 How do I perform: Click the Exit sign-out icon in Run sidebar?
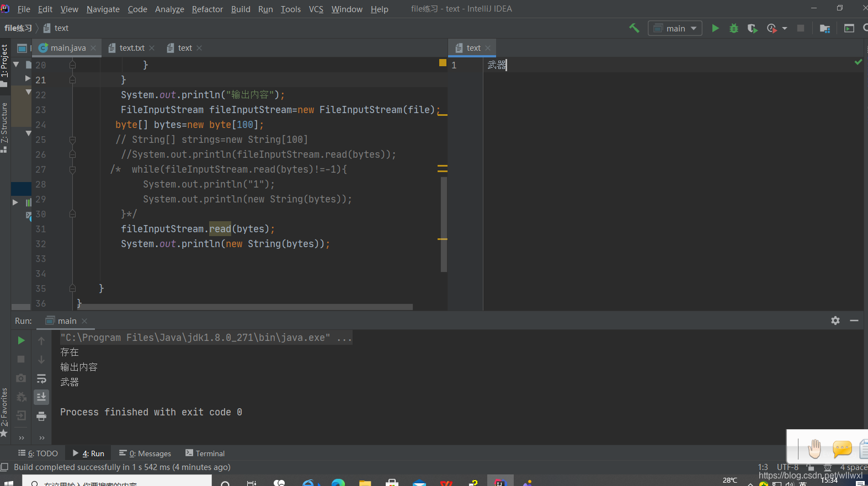click(x=21, y=415)
